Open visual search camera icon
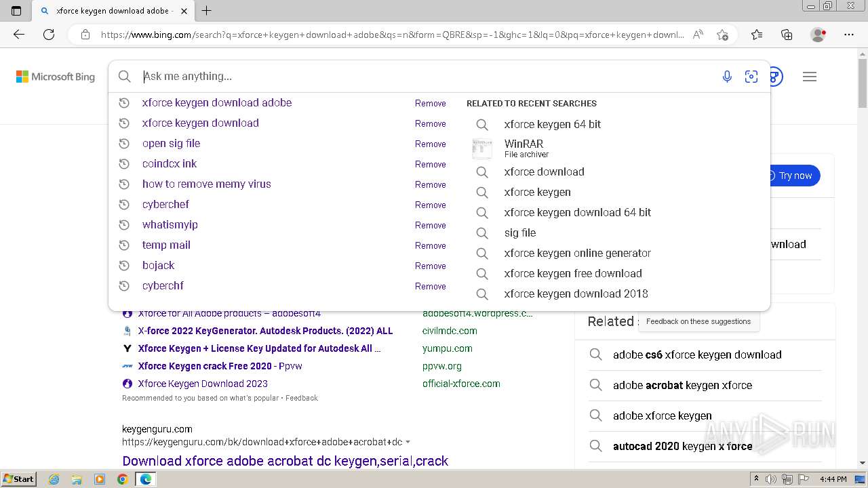Viewport: 868px width, 488px height. [x=751, y=77]
